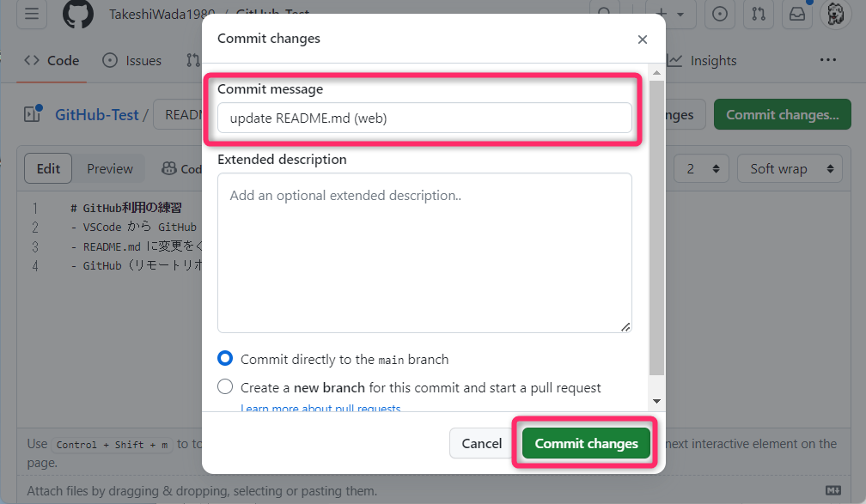Click the green Commit changes button in dialog

[x=586, y=444]
